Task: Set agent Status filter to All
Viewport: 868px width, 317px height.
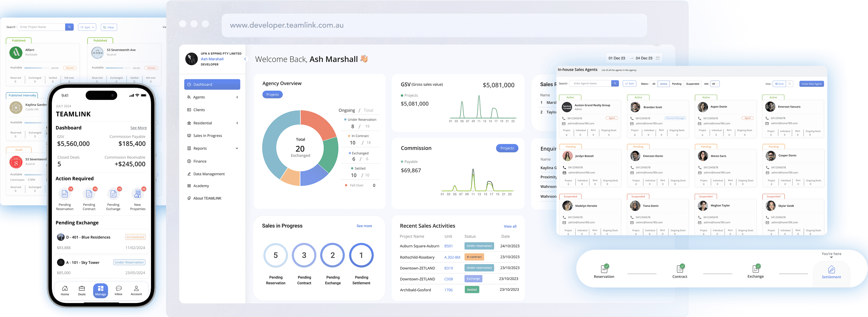Action: [x=654, y=84]
